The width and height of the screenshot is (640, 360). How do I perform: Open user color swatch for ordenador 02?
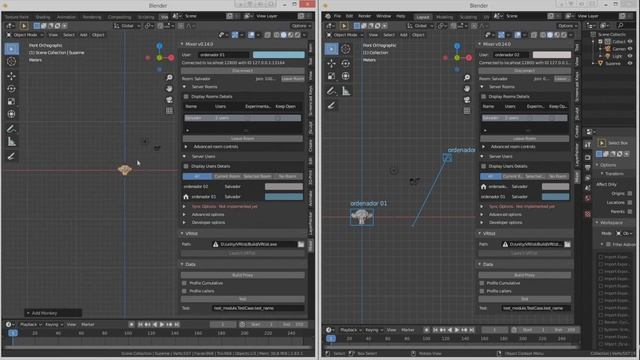551,55
